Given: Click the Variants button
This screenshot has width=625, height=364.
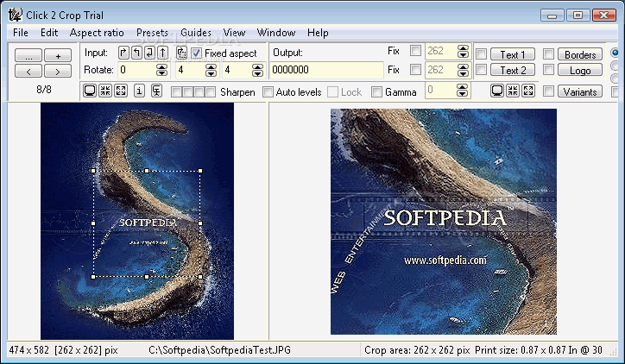Looking at the screenshot, I should click(x=580, y=91).
